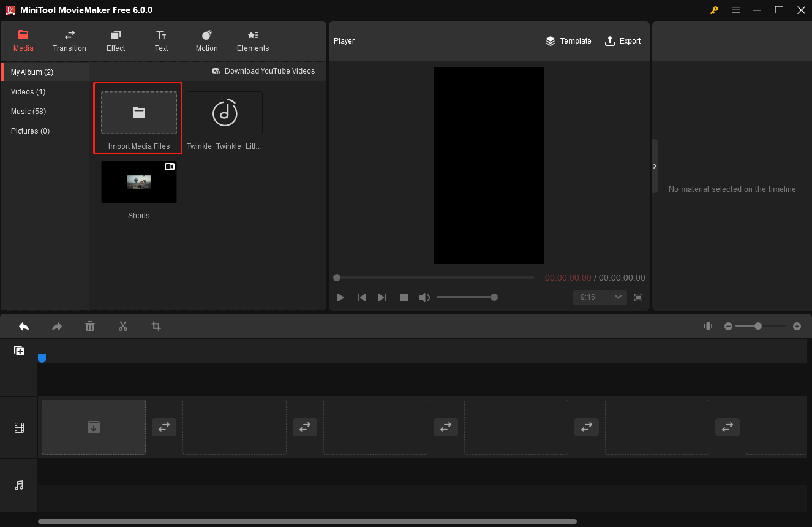Click the golden key upgrade icon

coord(714,10)
